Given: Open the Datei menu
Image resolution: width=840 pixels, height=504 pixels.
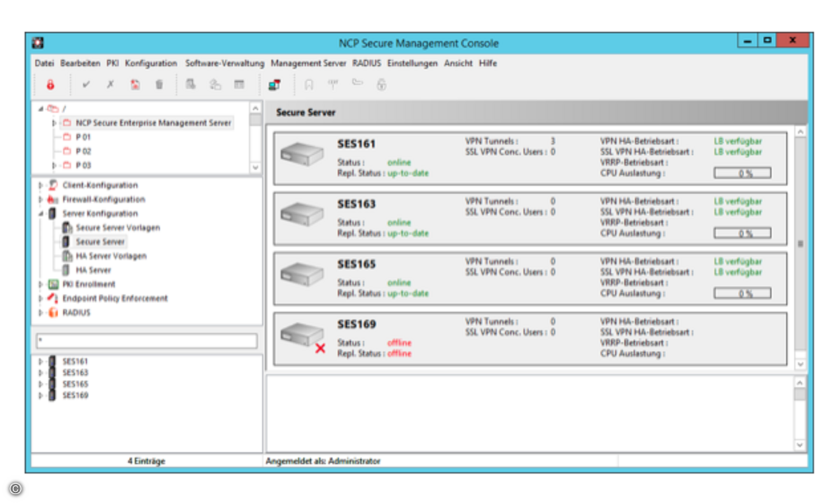Looking at the screenshot, I should [x=44, y=63].
